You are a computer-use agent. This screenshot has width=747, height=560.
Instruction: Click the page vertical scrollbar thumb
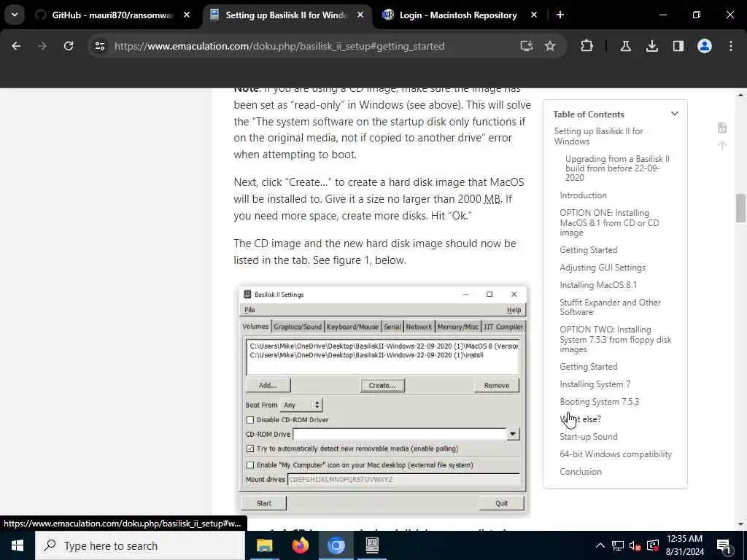(740, 208)
